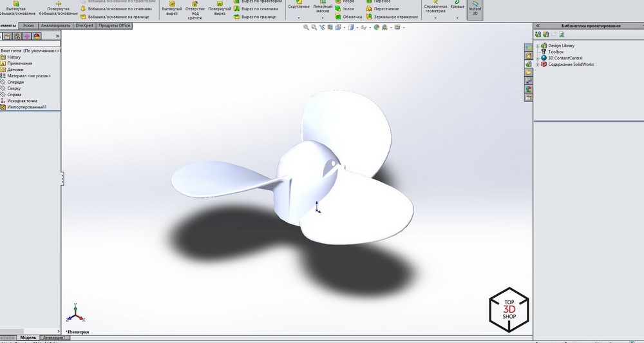
Task: Choose Зеркальное отражение feature
Action: pos(392,17)
